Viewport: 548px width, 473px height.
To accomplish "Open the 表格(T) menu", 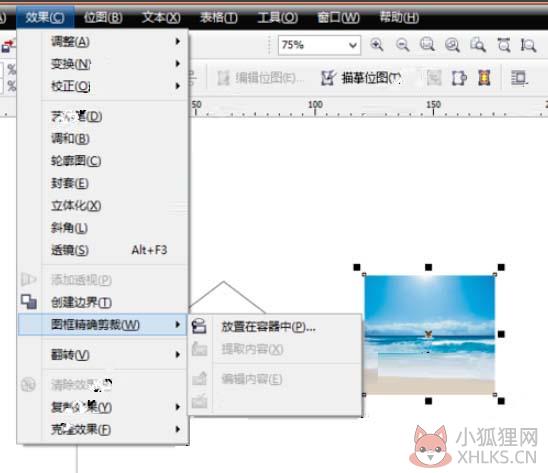I will [219, 17].
